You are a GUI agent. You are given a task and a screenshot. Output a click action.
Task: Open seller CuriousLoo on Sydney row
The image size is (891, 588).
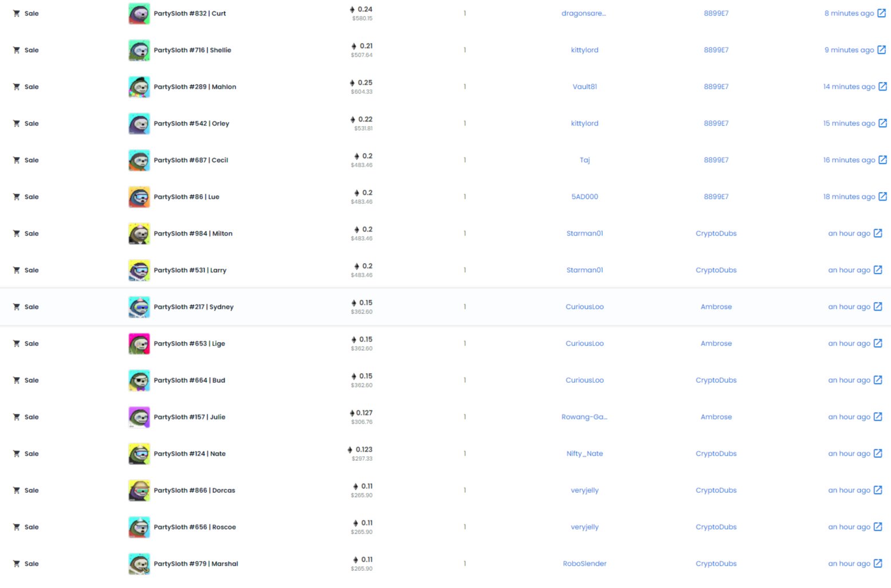[x=584, y=307]
